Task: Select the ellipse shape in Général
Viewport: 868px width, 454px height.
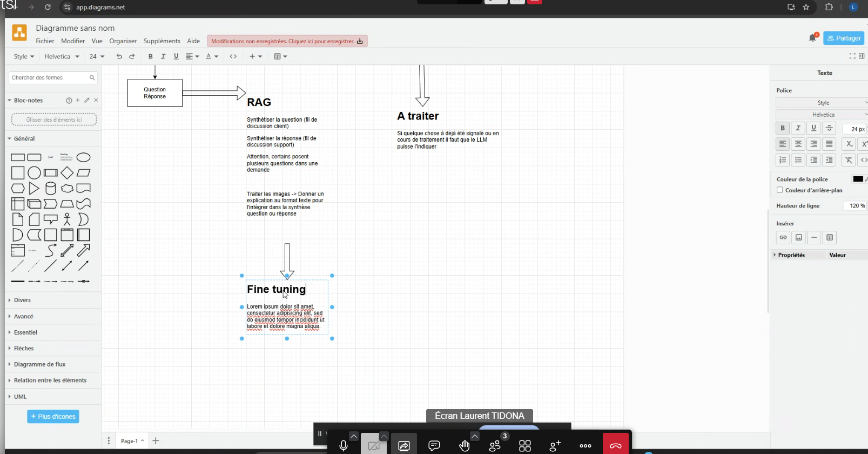Action: (83, 157)
